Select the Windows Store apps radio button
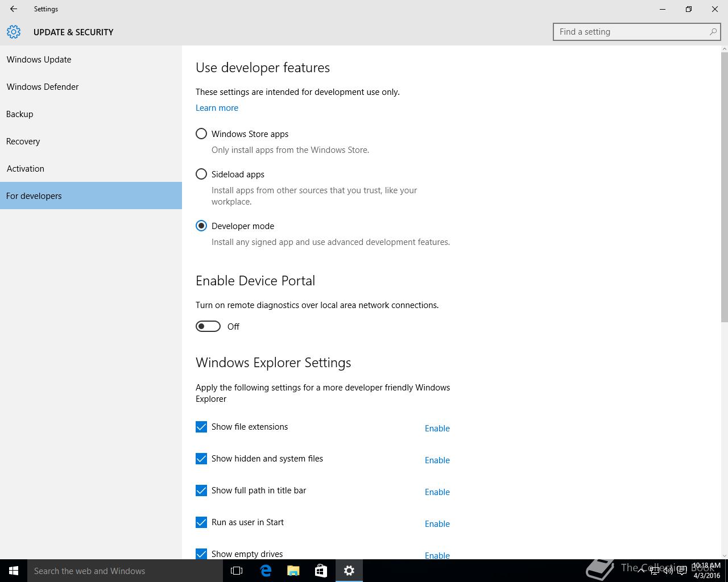The height and width of the screenshot is (582, 728). (x=201, y=134)
